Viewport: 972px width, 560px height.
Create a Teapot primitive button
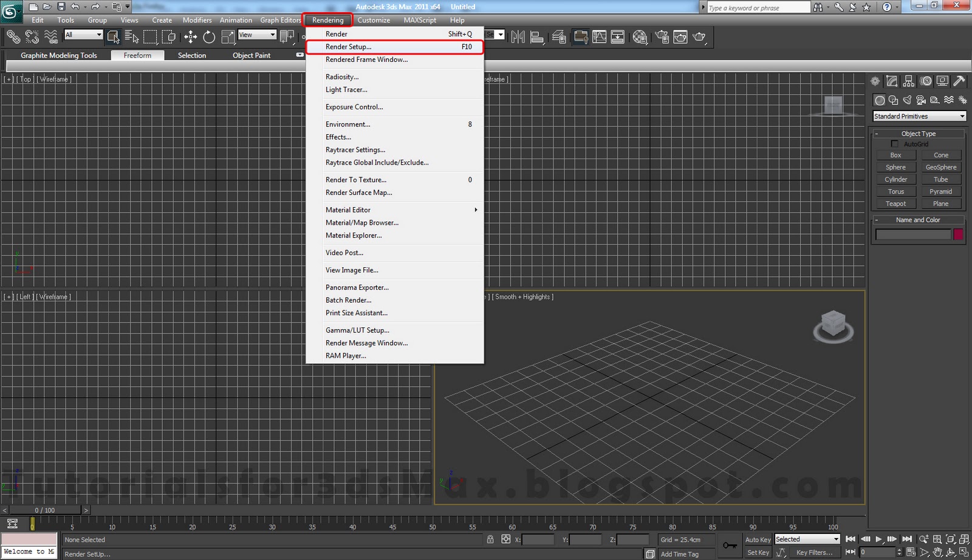(x=895, y=203)
